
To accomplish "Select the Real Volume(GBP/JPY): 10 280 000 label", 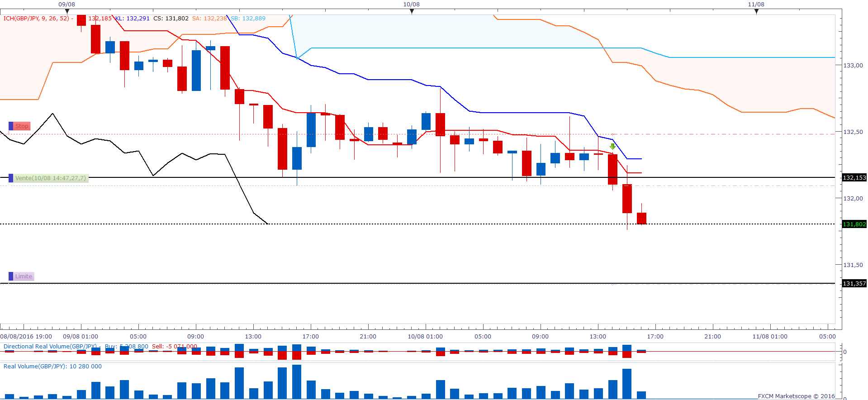I will pyautogui.click(x=52, y=367).
